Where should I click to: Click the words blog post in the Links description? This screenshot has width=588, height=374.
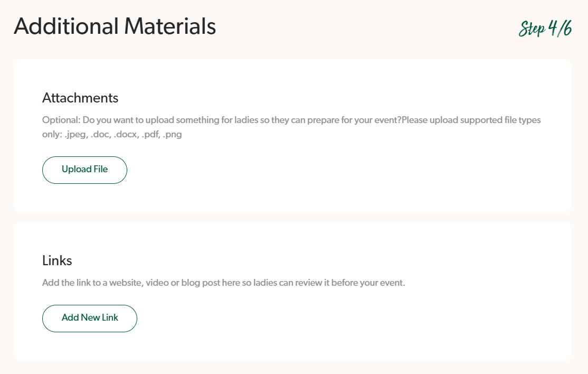pos(201,283)
